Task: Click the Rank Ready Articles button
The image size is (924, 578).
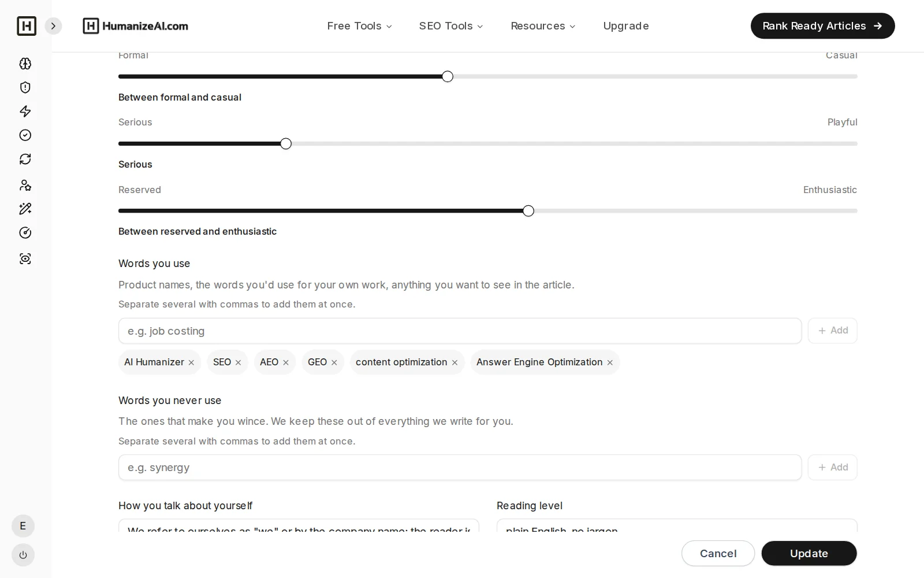Action: click(823, 26)
